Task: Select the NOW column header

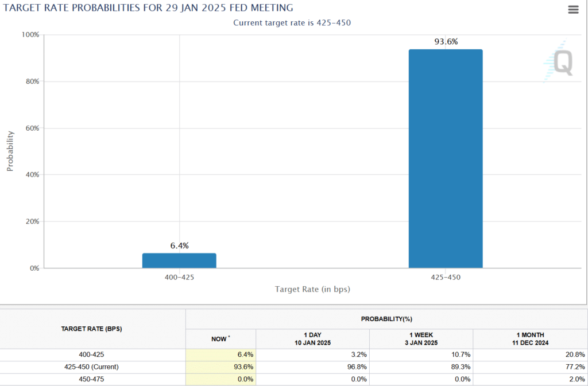Action: pyautogui.click(x=220, y=339)
